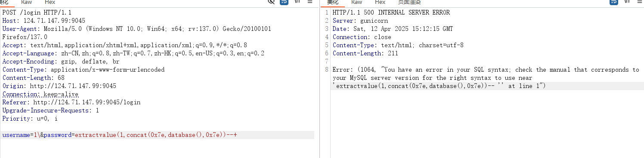Select the request pane's 美化 tab
The height and width of the screenshot is (158, 644).
(4, 2)
